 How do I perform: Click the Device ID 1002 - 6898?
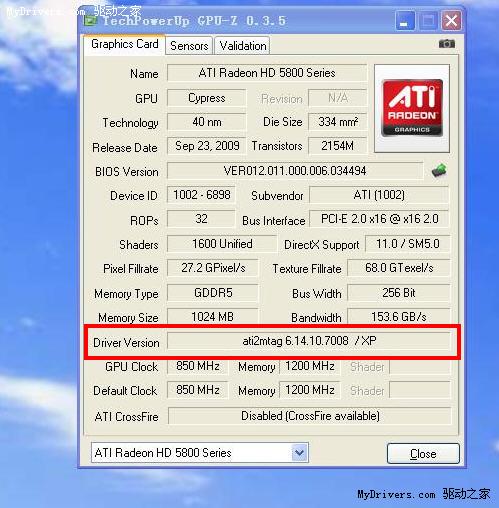point(201,195)
